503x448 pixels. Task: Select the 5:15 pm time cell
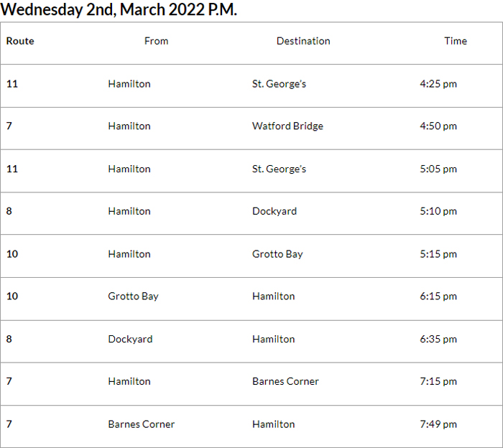(x=438, y=254)
